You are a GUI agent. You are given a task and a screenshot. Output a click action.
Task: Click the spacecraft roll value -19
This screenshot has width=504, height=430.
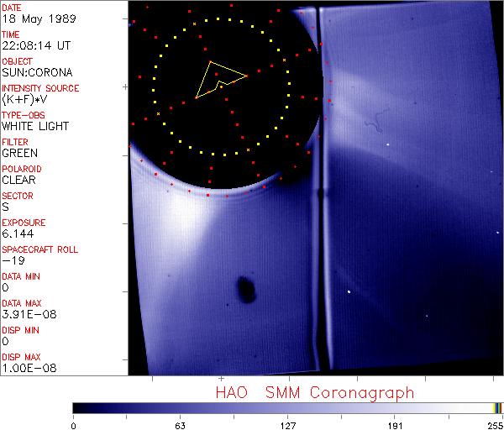click(12, 260)
